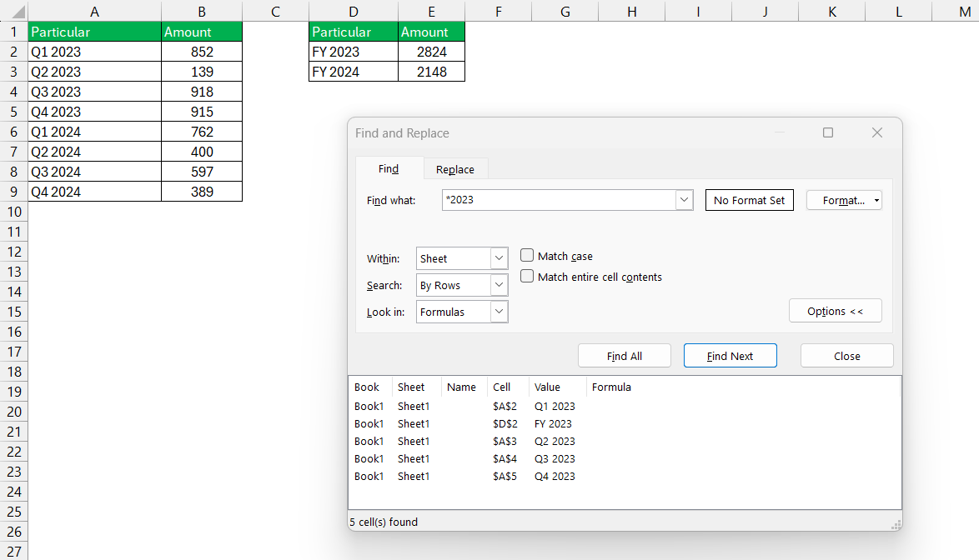Select result row $A$5 Q4 2023
This screenshot has height=560, width=979.
625,476
